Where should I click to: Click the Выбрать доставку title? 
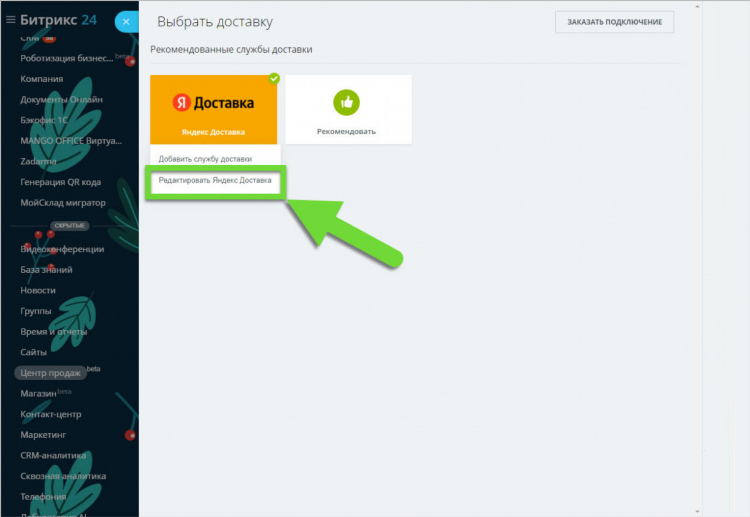215,22
